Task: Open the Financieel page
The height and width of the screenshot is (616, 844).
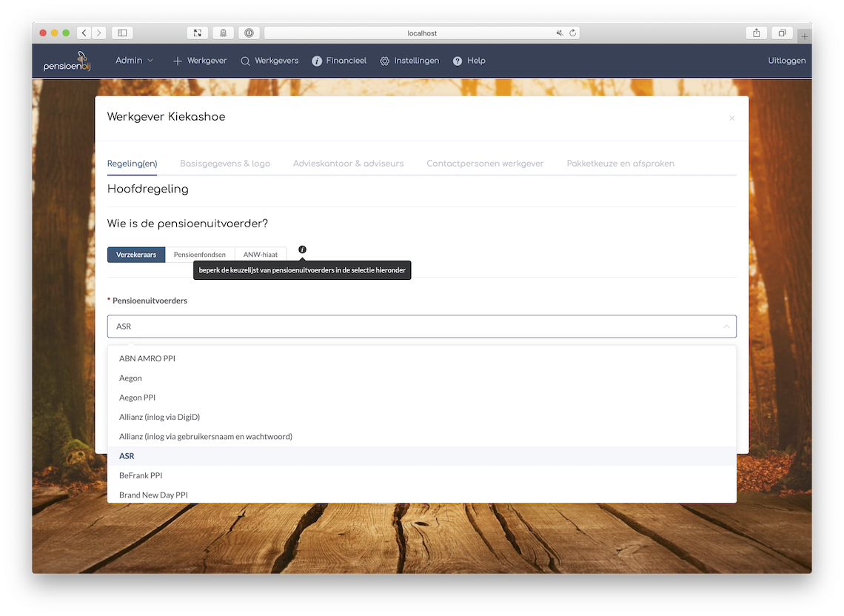Action: pyautogui.click(x=339, y=61)
